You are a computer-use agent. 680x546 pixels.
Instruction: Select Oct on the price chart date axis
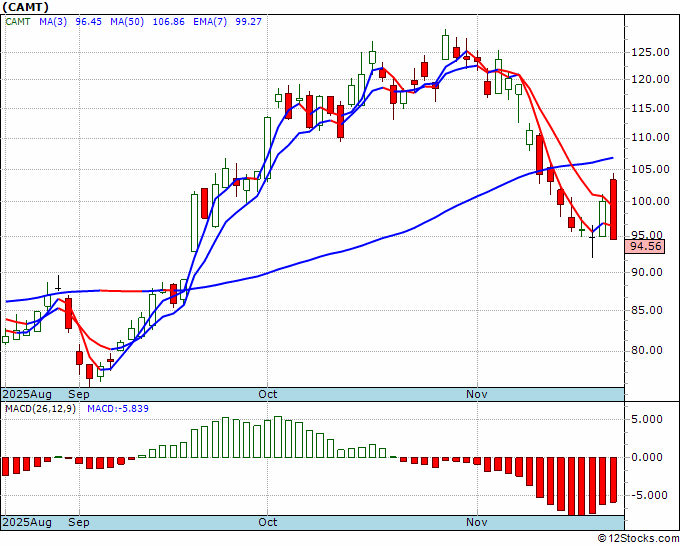tap(268, 394)
